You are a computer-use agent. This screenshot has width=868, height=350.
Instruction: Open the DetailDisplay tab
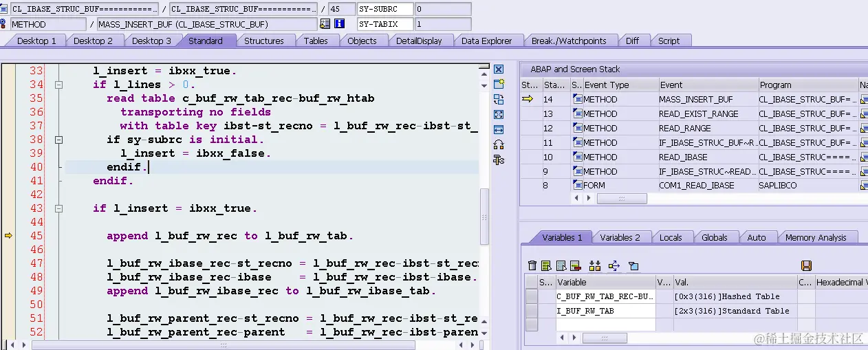tap(419, 41)
